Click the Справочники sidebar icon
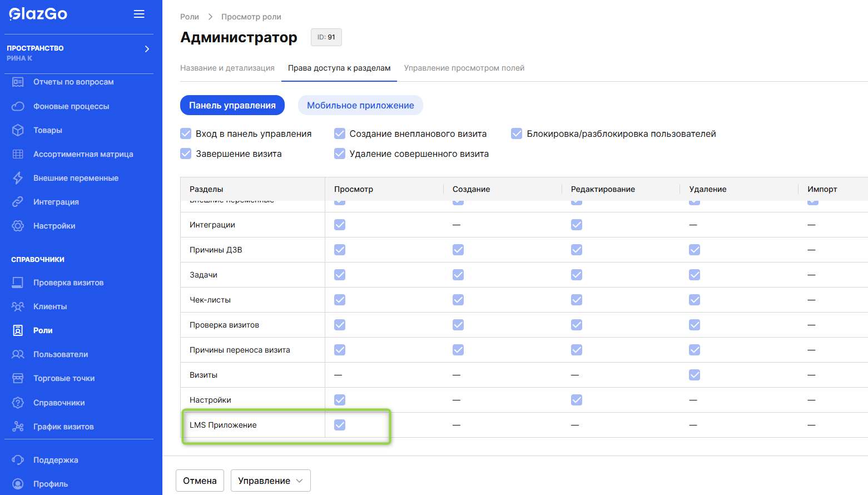This screenshot has width=868, height=495. [x=18, y=403]
